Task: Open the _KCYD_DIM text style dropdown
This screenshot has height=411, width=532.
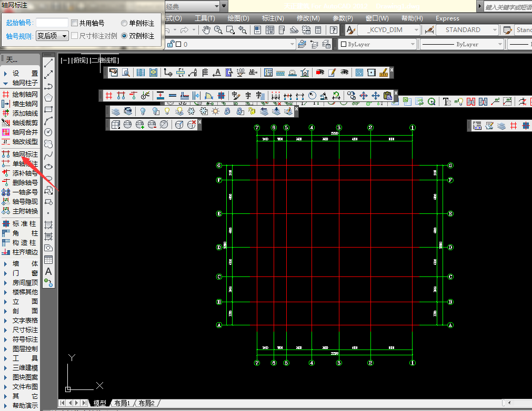Action: click(389, 30)
